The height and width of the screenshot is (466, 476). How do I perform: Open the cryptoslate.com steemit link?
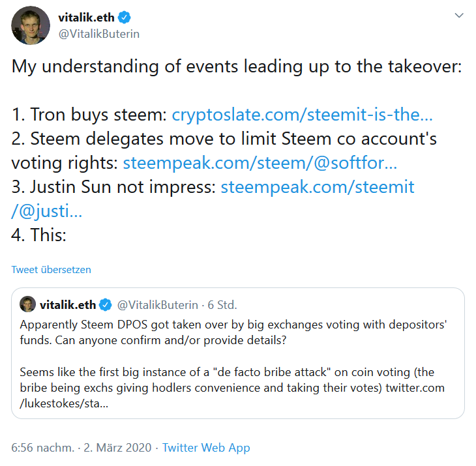point(302,116)
